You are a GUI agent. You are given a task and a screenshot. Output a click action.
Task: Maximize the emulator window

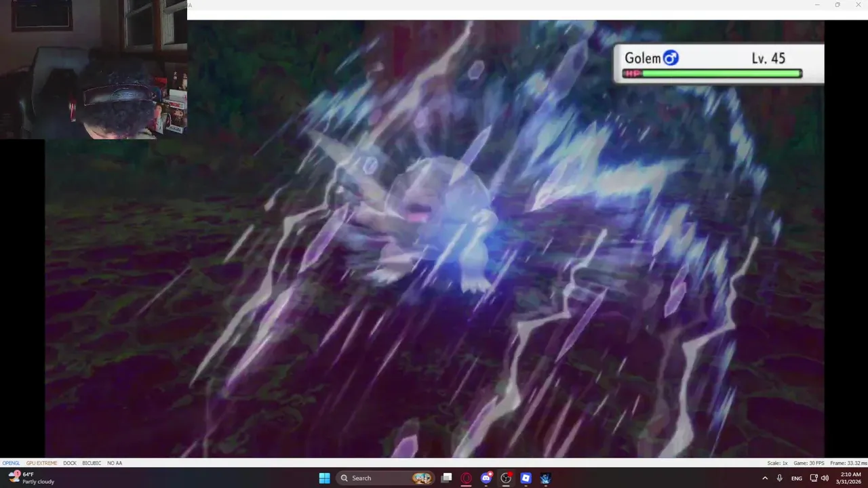click(x=837, y=5)
